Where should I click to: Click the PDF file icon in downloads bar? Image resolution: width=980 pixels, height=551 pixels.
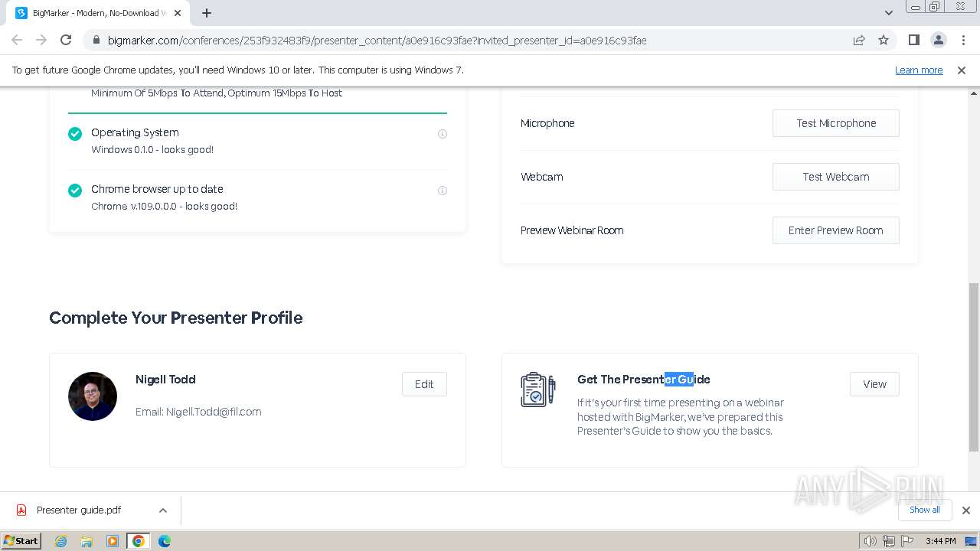(21, 510)
